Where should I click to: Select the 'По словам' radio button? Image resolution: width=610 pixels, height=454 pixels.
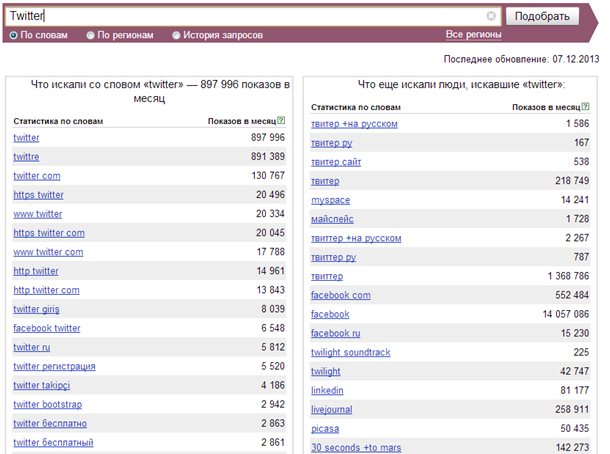(x=14, y=35)
